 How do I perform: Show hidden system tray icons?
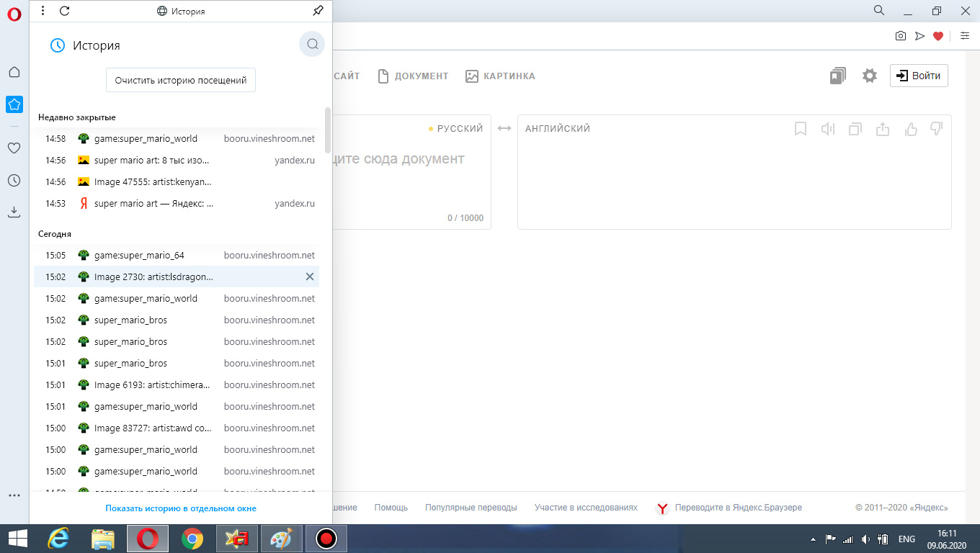[814, 539]
